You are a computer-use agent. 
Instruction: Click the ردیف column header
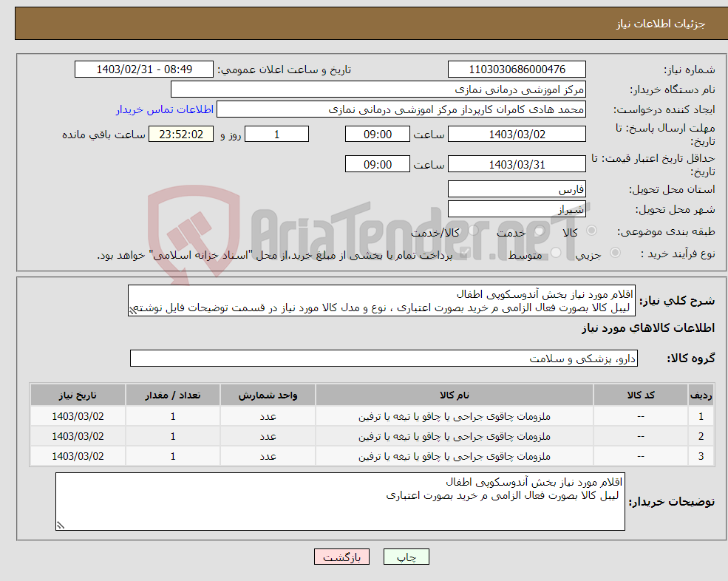click(x=701, y=395)
